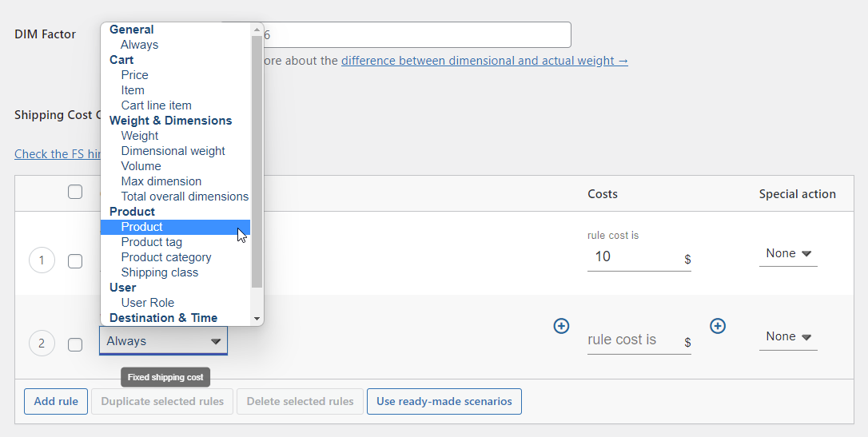This screenshot has width=868, height=437.
Task: Choose 'Cart line item' option
Action: 176,105
